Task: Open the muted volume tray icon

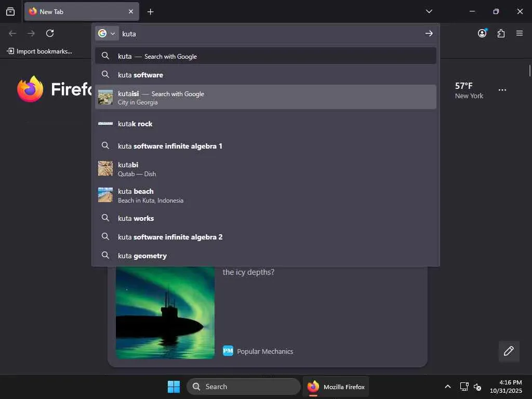Action: click(477, 387)
